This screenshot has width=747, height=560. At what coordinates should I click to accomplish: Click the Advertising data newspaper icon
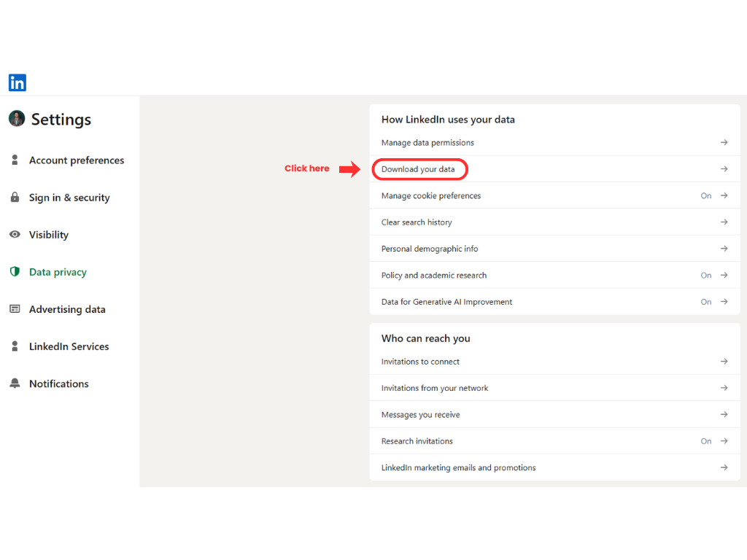tap(15, 309)
